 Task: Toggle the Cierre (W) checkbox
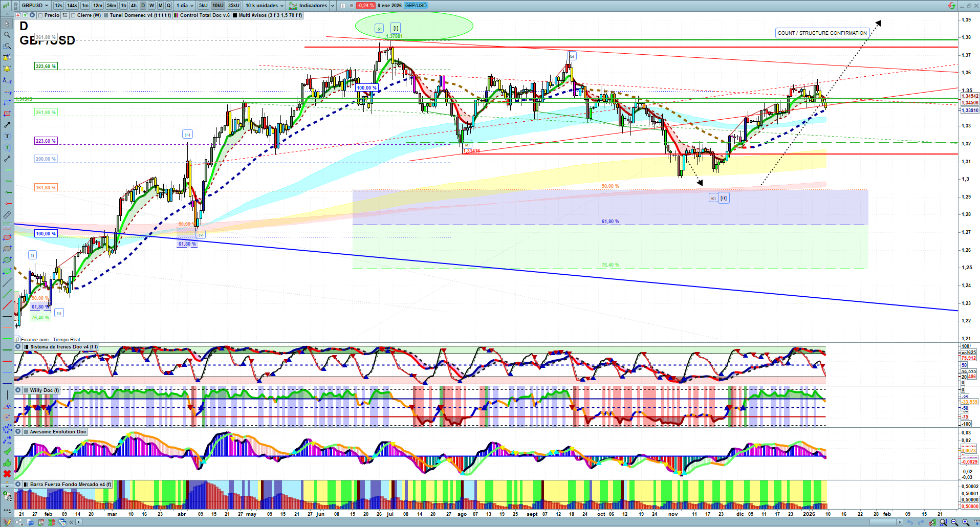pyautogui.click(x=74, y=15)
